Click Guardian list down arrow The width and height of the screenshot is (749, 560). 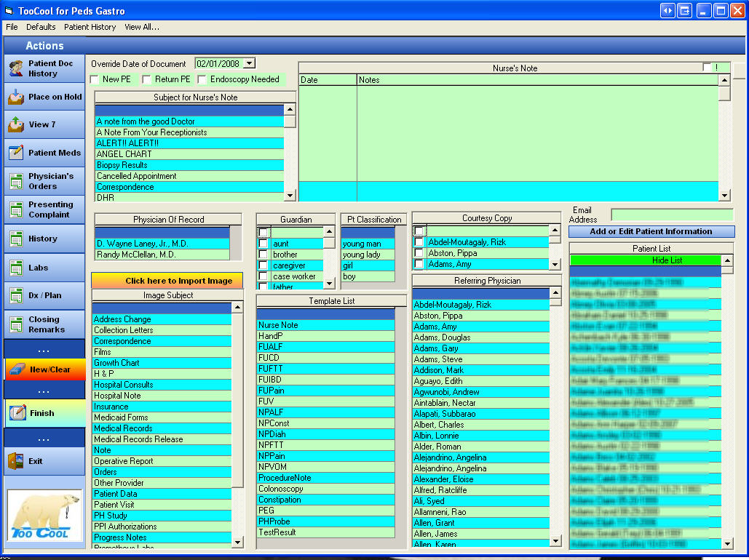click(x=329, y=283)
